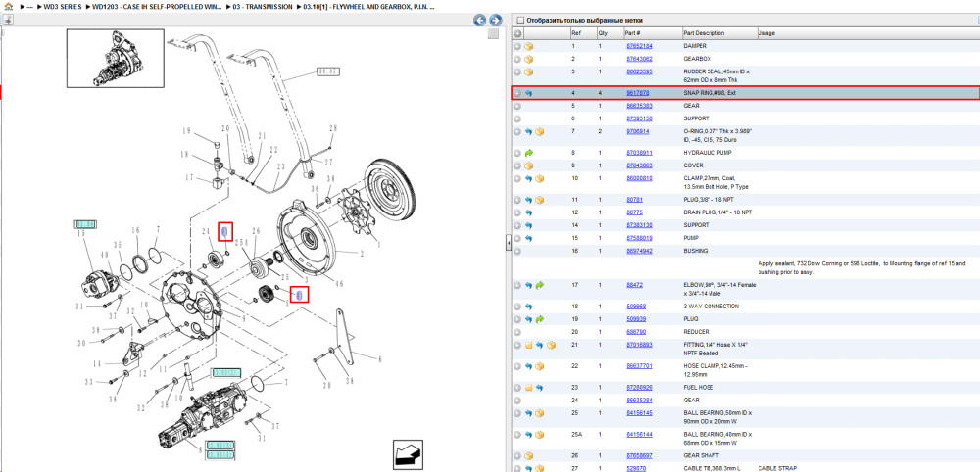Open the 03 - TRANSMISSION breadcrumb
The image size is (980, 472).
263,6
